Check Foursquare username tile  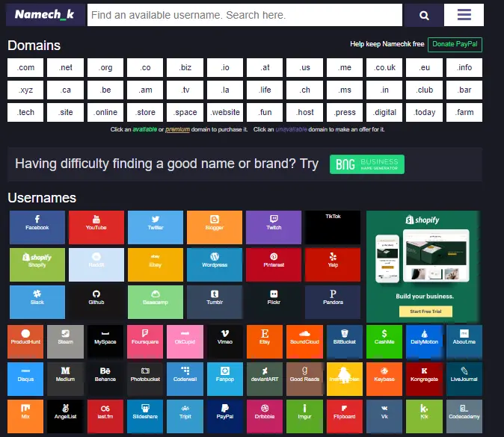click(145, 341)
